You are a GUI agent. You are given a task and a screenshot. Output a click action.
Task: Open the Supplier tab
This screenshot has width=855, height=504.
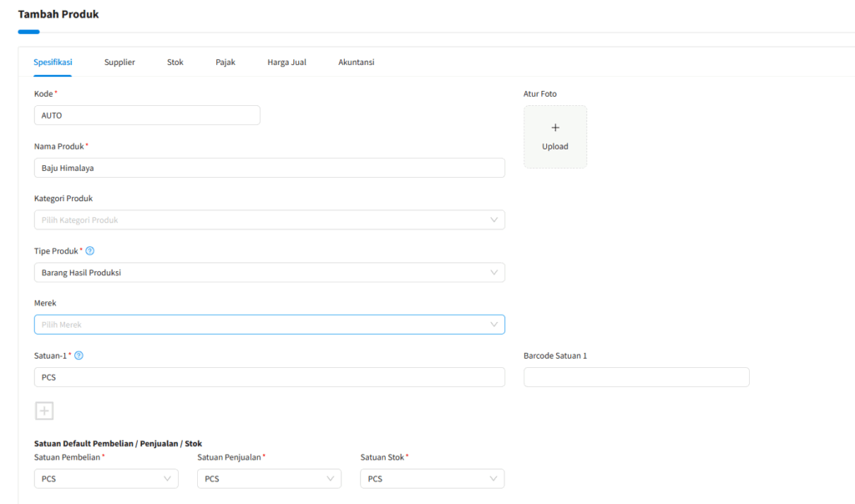119,63
